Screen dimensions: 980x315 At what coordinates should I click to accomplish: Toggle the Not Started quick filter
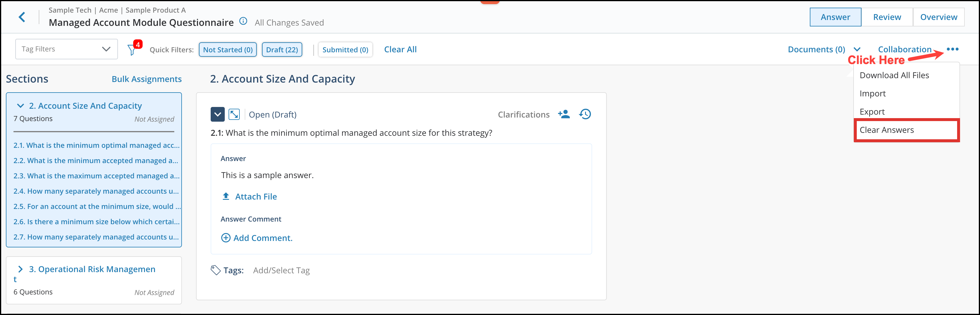point(227,50)
